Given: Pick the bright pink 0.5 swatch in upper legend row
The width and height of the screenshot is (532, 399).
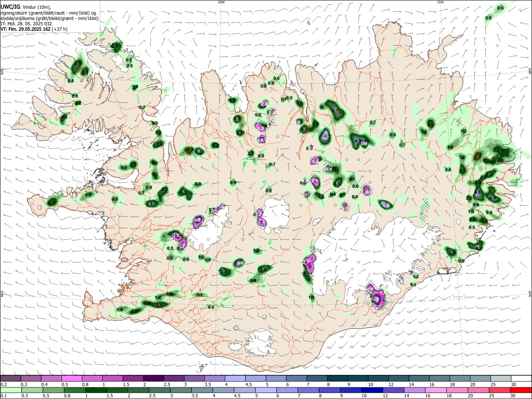Looking at the screenshot, I should coord(71,378).
